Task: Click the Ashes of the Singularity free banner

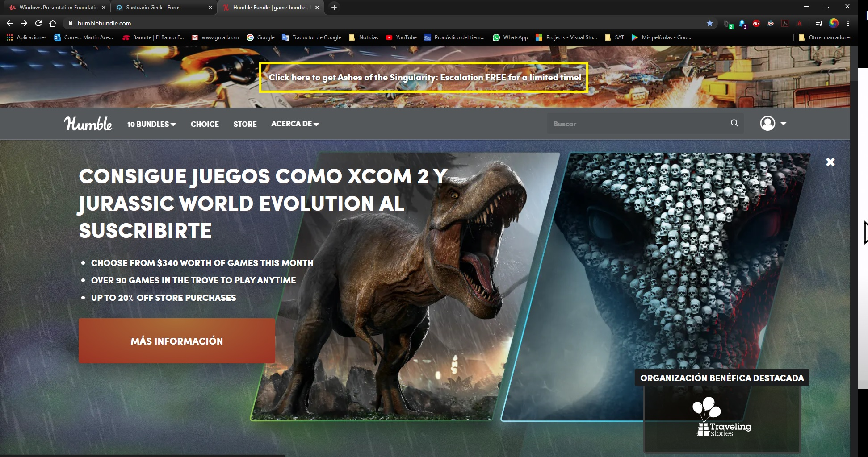Action: pos(424,78)
